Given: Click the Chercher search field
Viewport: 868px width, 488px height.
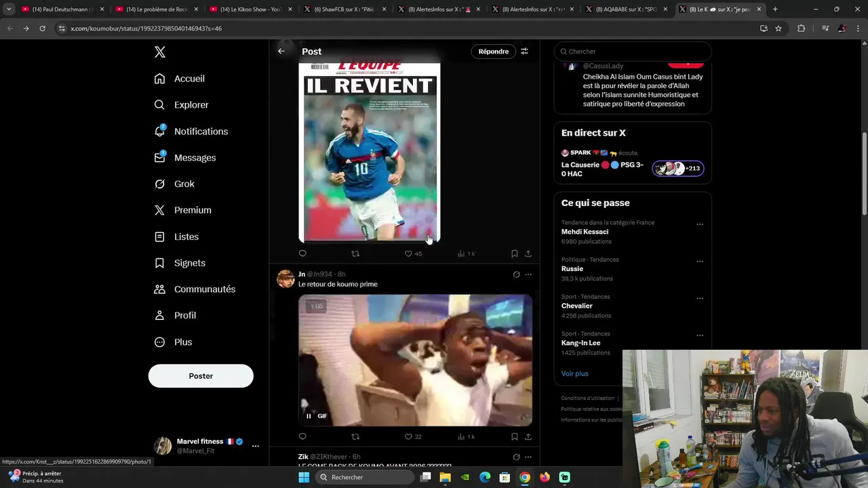Looking at the screenshot, I should point(633,52).
